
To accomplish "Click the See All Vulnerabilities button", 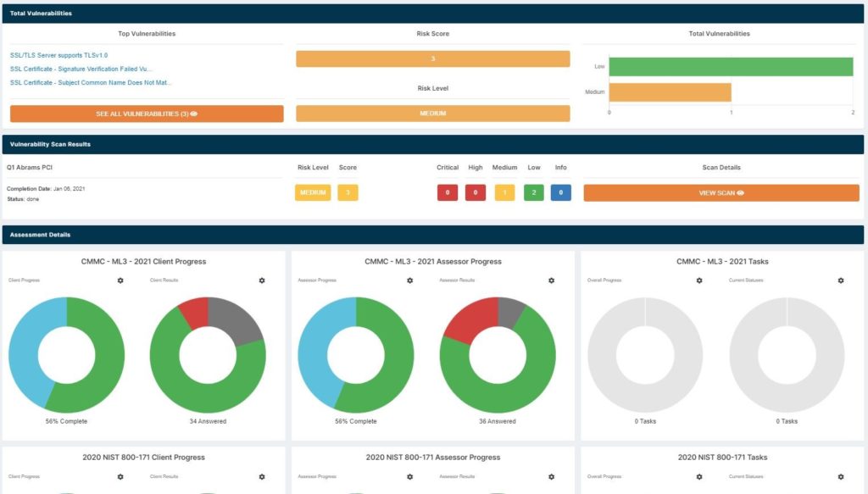I will coord(147,114).
